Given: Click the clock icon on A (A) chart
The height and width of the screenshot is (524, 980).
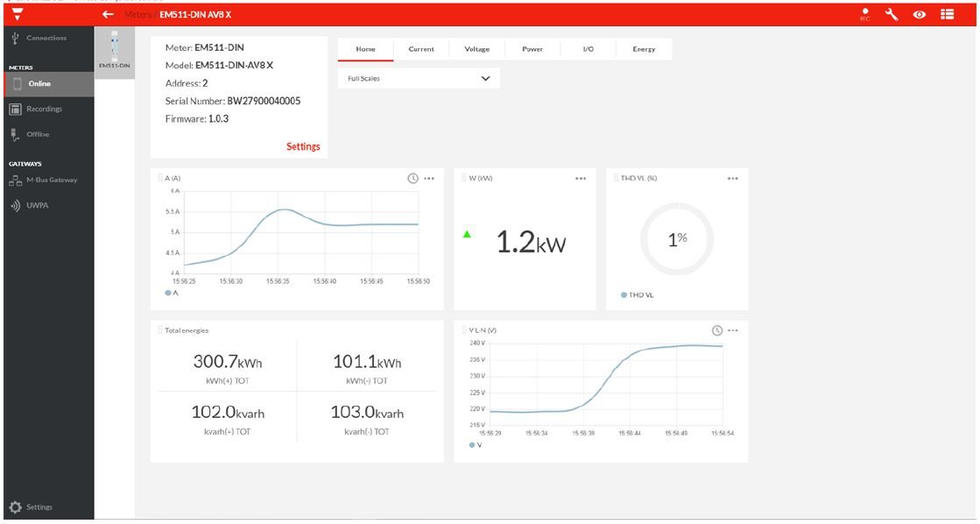Looking at the screenshot, I should [412, 178].
